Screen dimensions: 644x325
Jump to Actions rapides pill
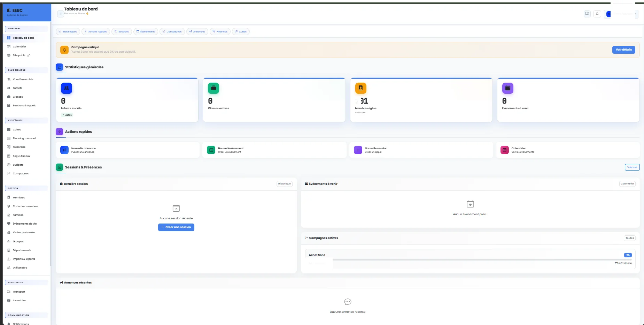pyautogui.click(x=96, y=31)
